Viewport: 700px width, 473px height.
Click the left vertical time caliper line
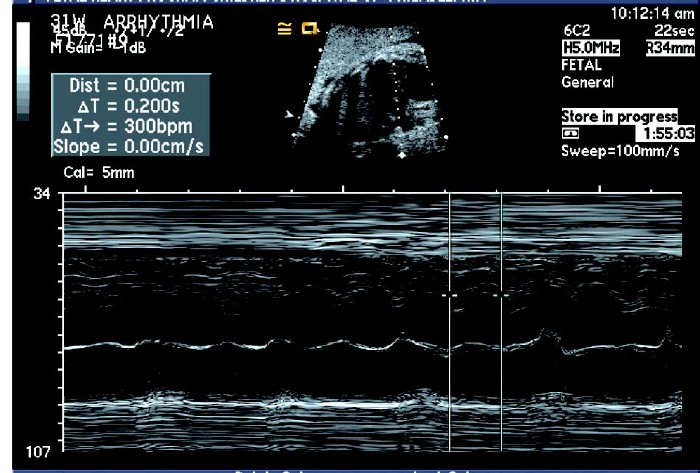click(450, 322)
